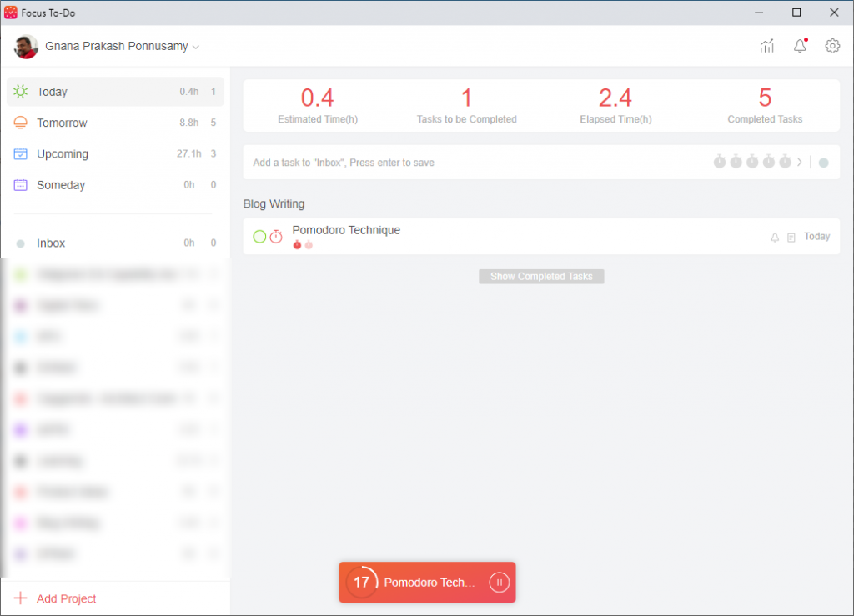854x616 pixels.
Task: Set third pomodoro estimate in task input
Action: click(x=752, y=162)
